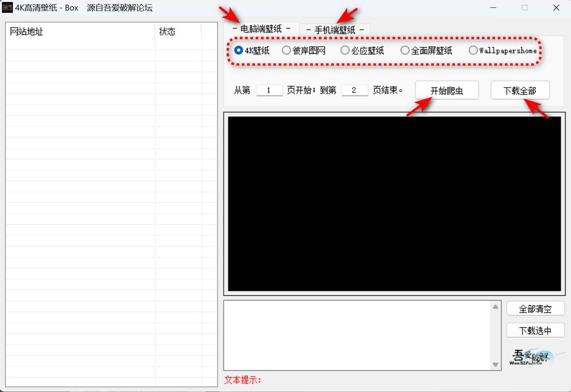The image size is (571, 392).
Task: Open the 手机端壁纸 tab
Action: pyautogui.click(x=335, y=30)
